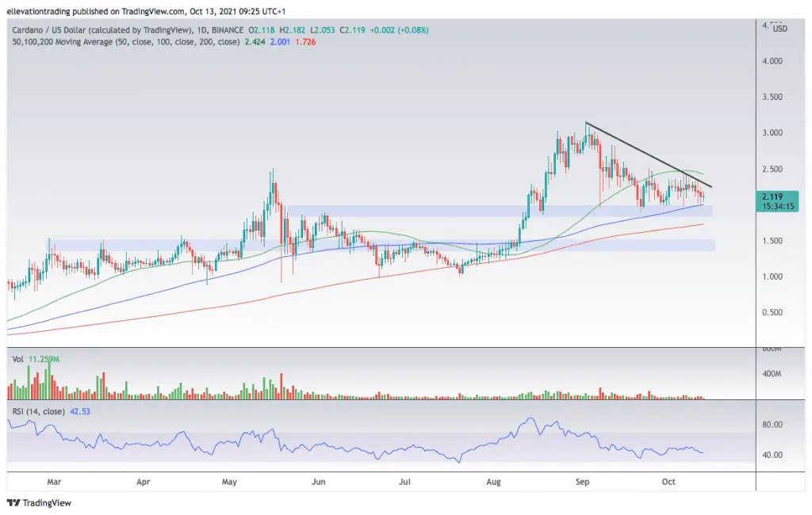The width and height of the screenshot is (812, 515).
Task: Click the 400M volume axis label
Action: pyautogui.click(x=772, y=374)
